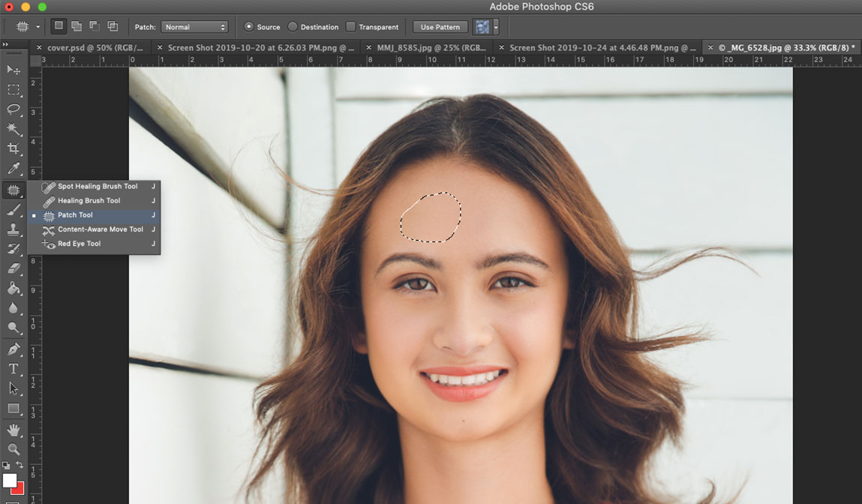Tick the Transparent checkbox
The width and height of the screenshot is (862, 504).
[x=351, y=26]
